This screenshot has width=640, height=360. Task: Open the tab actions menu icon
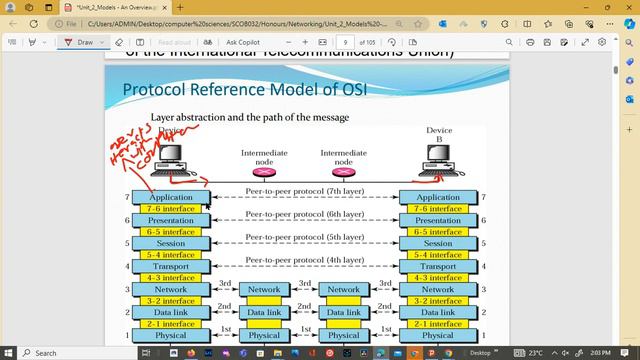coord(49,7)
